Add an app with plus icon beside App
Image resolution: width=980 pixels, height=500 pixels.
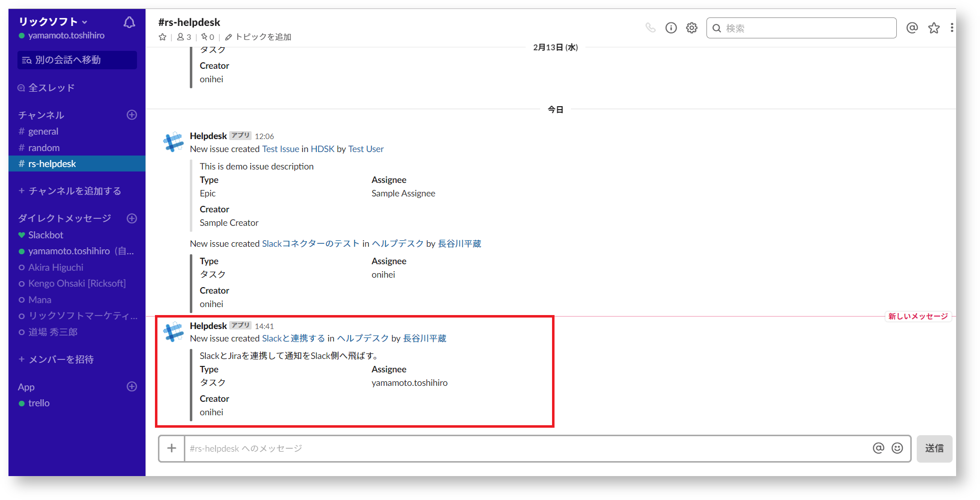(x=132, y=386)
